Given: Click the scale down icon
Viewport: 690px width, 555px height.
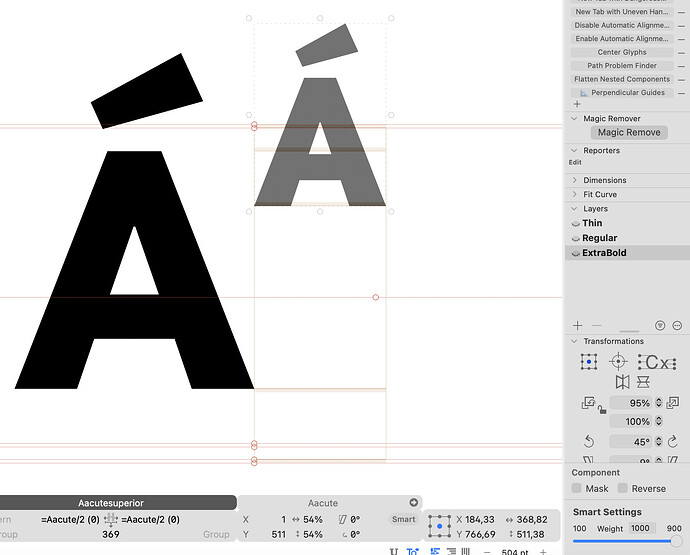Looking at the screenshot, I should [589, 403].
